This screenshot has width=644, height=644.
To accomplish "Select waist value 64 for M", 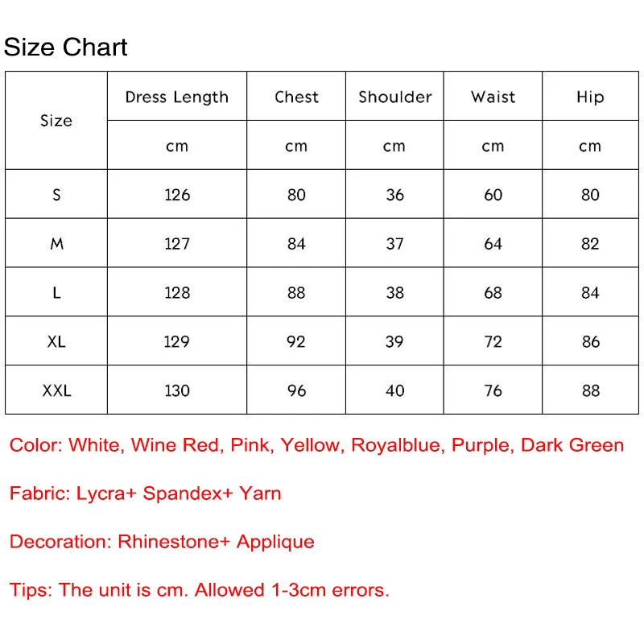I will click(493, 244).
